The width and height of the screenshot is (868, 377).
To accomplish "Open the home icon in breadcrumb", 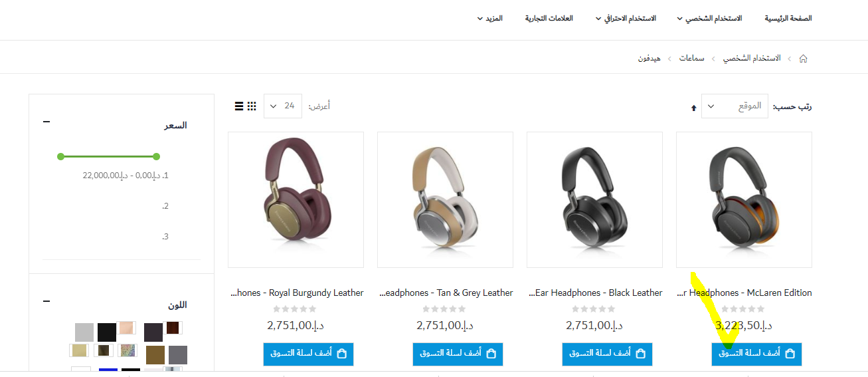I will pos(803,59).
